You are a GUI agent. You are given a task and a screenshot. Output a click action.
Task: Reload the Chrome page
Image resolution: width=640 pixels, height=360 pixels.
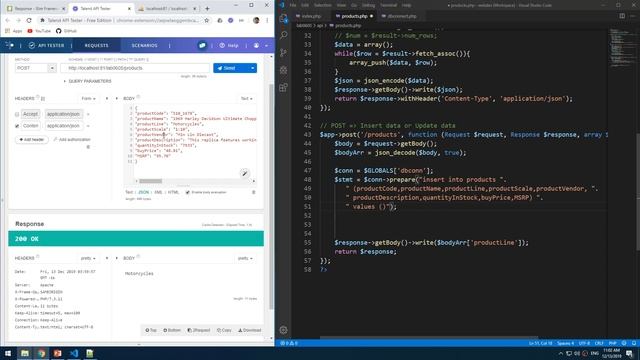29,20
